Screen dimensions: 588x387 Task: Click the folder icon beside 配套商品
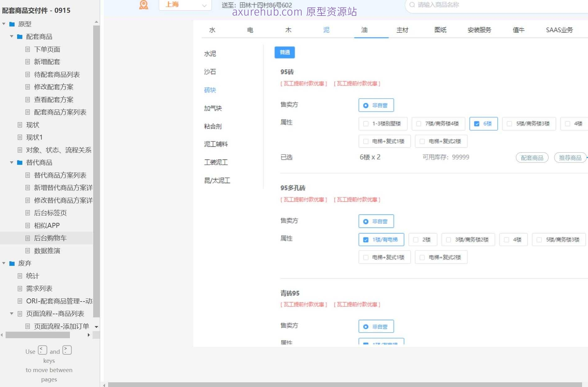coord(20,36)
